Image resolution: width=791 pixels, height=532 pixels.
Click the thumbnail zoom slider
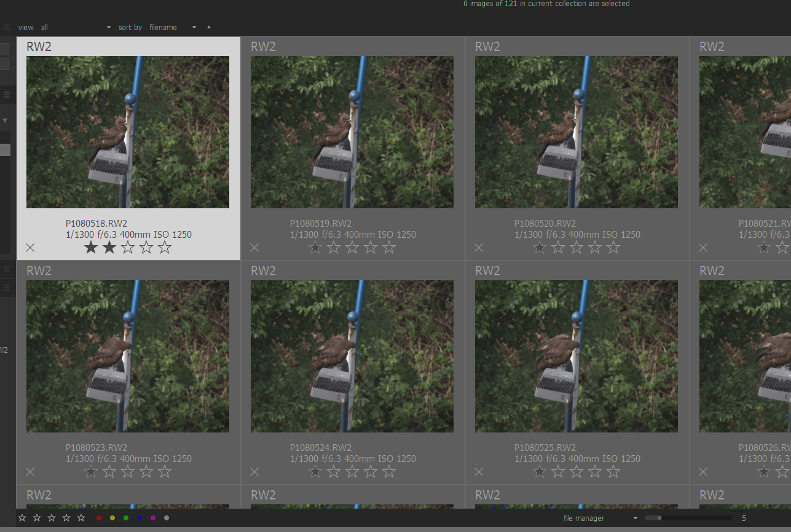coord(689,518)
